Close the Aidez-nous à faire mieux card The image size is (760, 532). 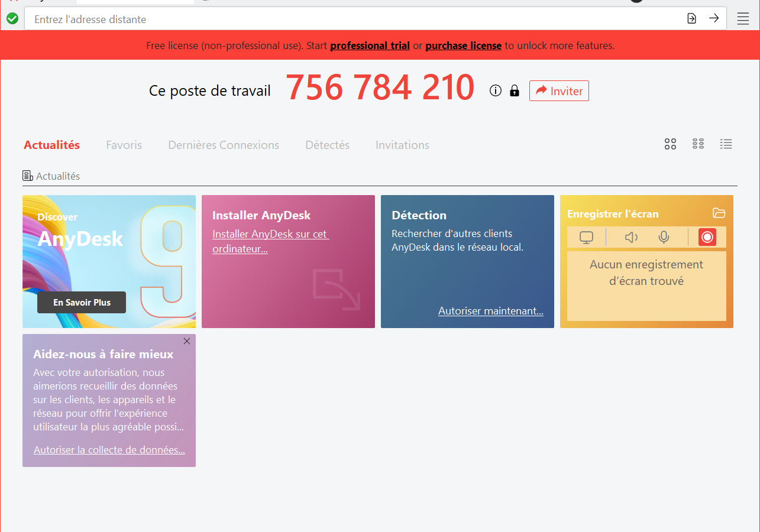[187, 341]
